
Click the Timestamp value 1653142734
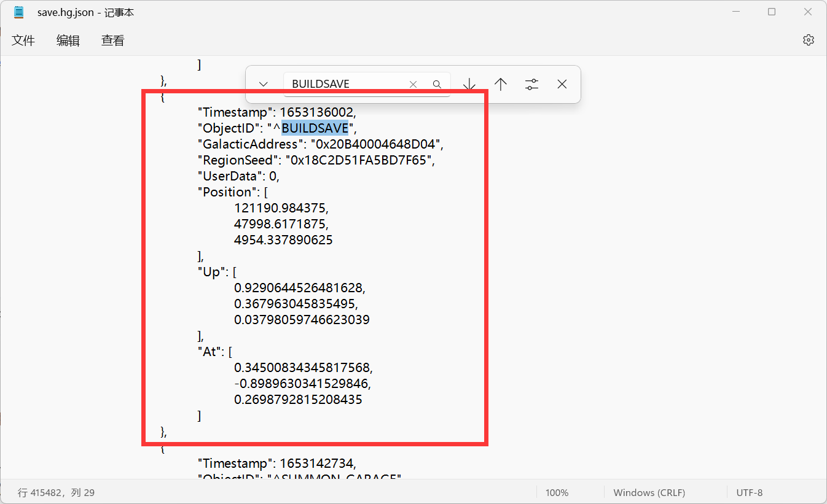click(318, 463)
